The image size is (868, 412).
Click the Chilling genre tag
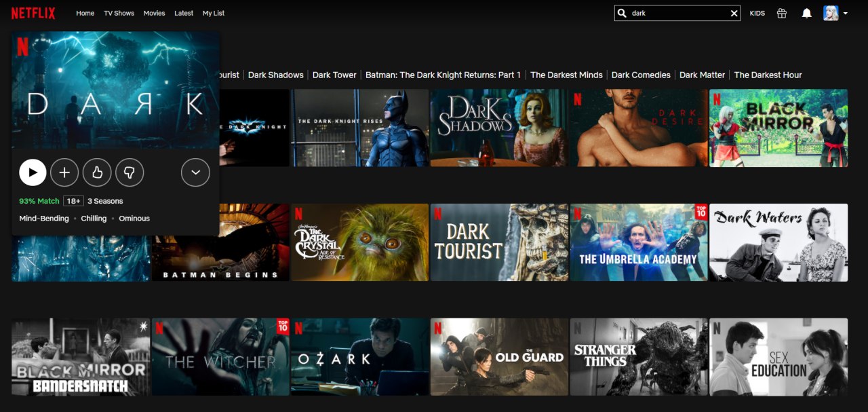coord(94,219)
